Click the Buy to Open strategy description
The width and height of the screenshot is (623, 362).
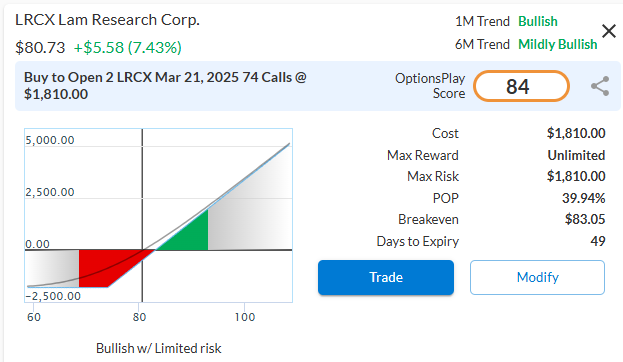click(x=165, y=85)
